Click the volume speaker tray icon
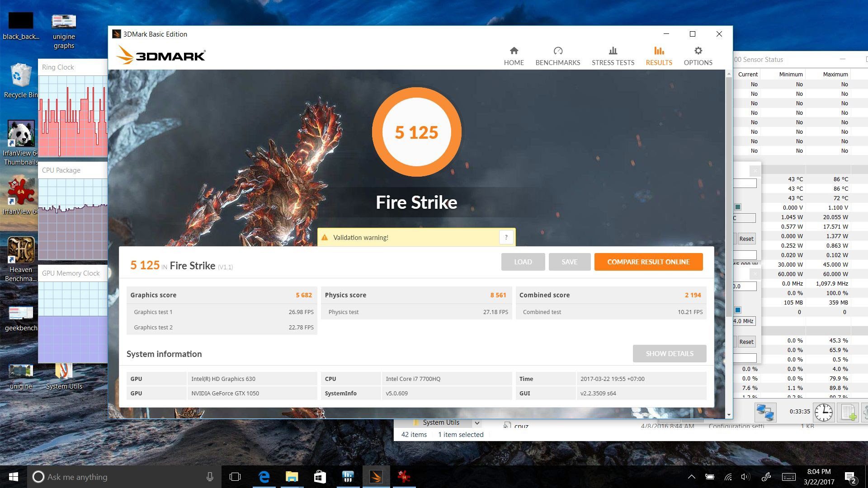868x488 pixels. point(745,477)
